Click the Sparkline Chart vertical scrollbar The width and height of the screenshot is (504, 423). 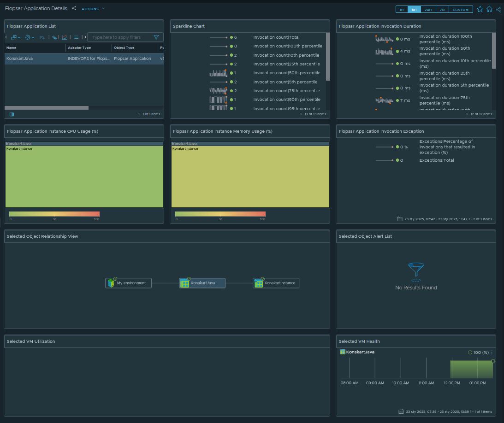pos(327,57)
